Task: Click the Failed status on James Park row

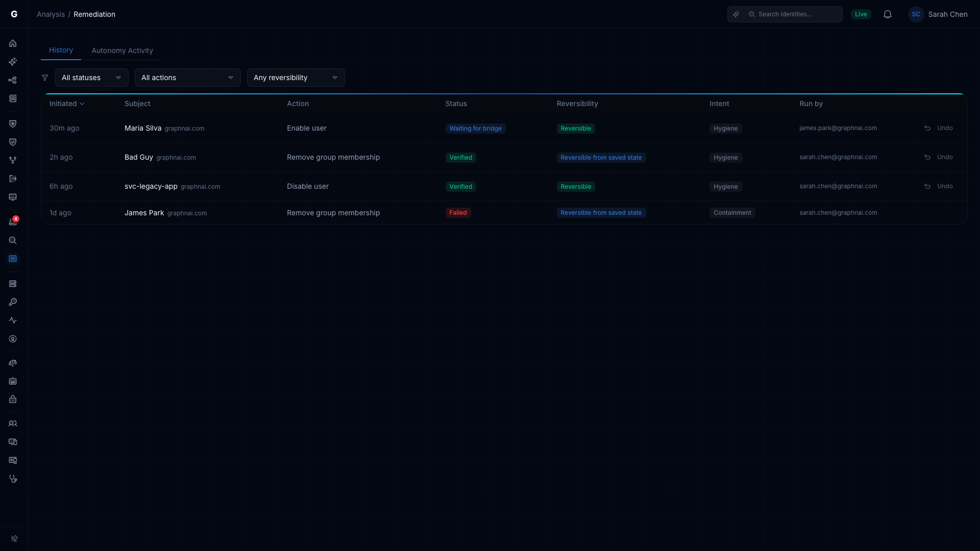Action: pyautogui.click(x=458, y=213)
